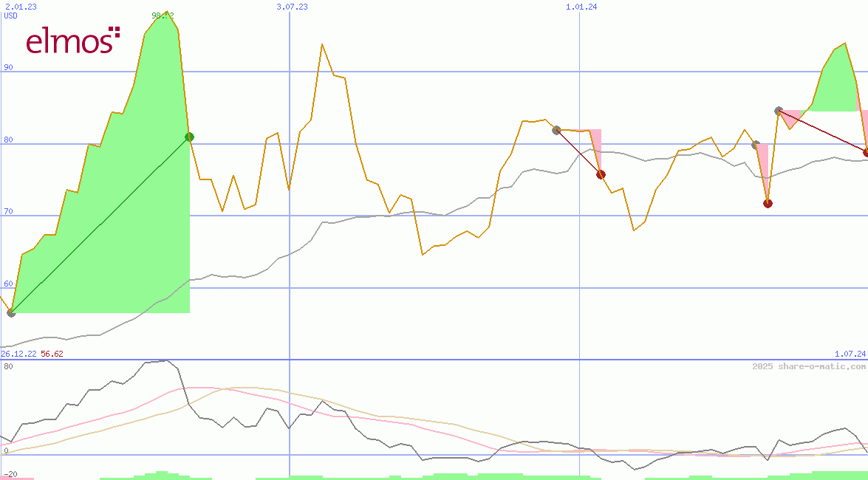868x480 pixels.
Task: Click the gray dot starting the last long red trend line
Action: (779, 111)
